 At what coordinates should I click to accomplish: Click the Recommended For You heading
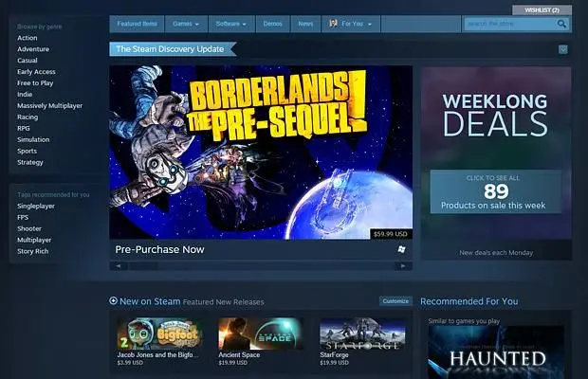(x=469, y=301)
